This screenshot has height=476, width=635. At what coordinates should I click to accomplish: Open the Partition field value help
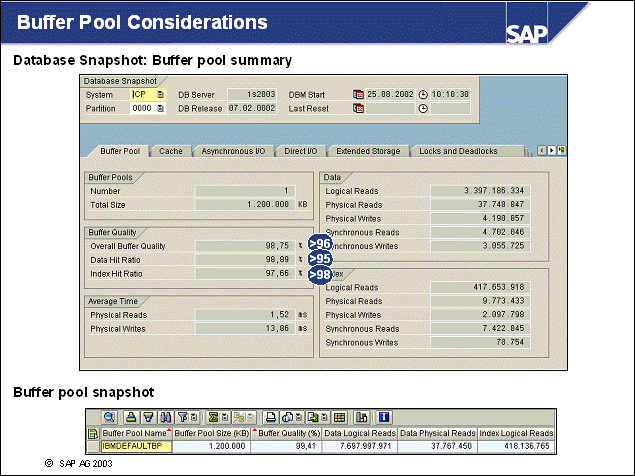coord(160,108)
